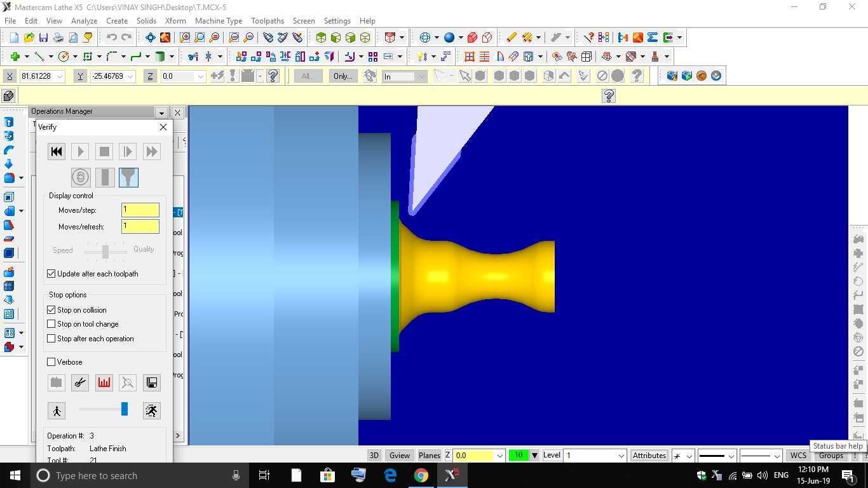Enable Stop after each operation
868x488 pixels.
click(x=51, y=339)
